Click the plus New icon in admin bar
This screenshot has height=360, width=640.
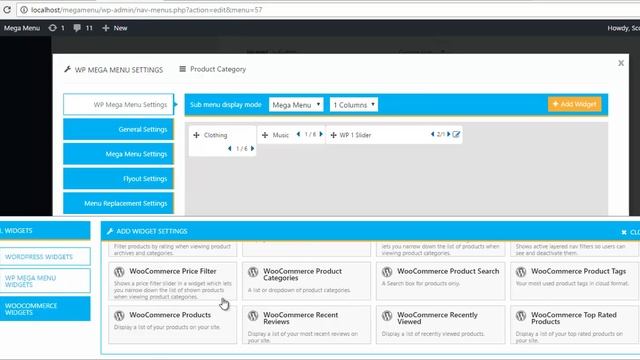click(x=106, y=28)
